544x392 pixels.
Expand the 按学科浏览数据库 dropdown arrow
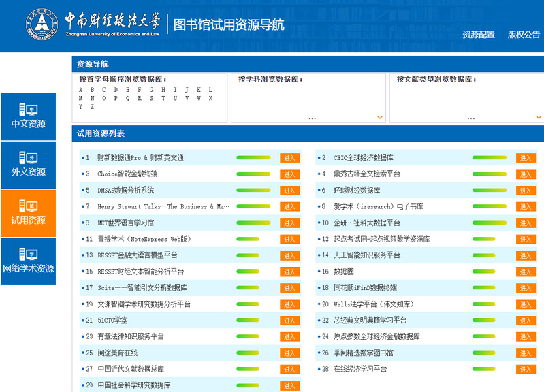[379, 117]
